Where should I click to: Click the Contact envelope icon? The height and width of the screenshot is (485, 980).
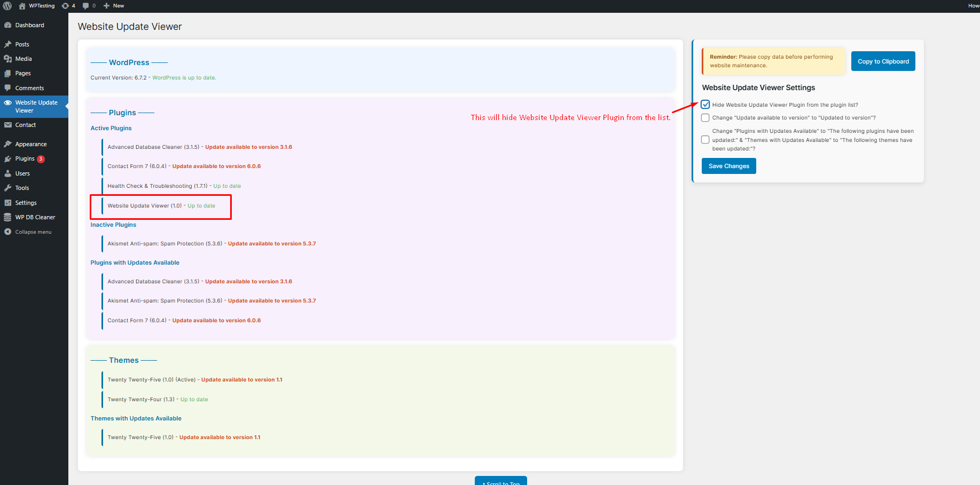point(8,125)
